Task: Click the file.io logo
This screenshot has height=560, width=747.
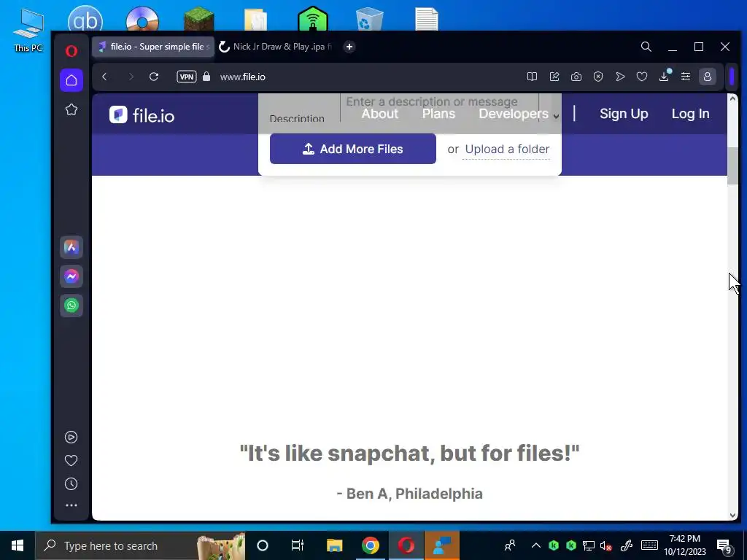Action: tap(142, 114)
